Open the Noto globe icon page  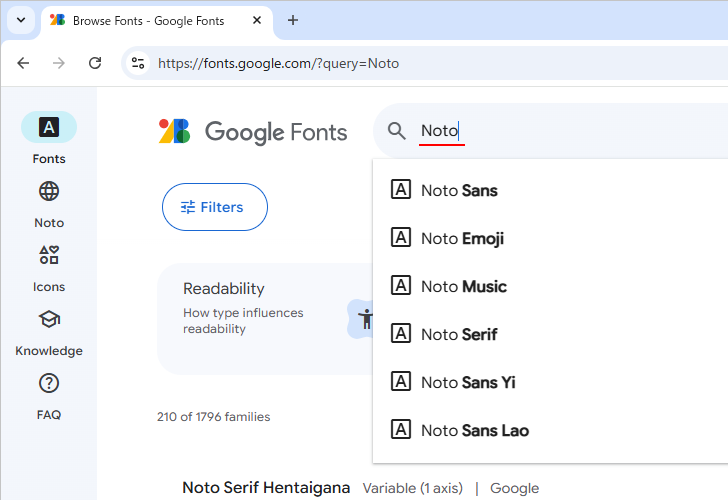click(48, 192)
